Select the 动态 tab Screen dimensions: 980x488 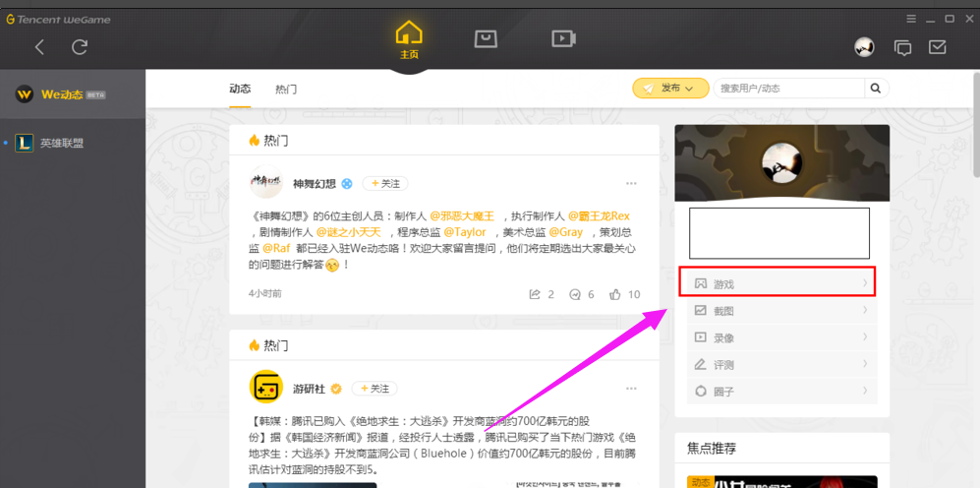[240, 89]
